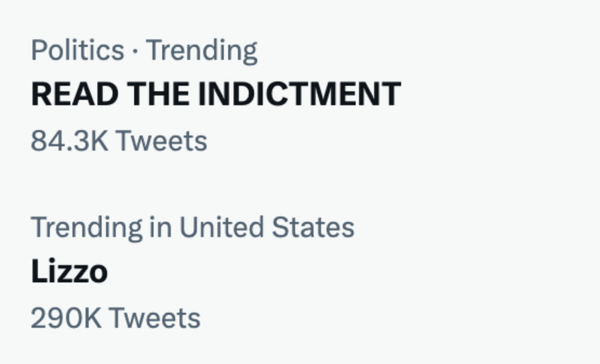
Task: Click the 84.3K number
Action: coord(69,142)
